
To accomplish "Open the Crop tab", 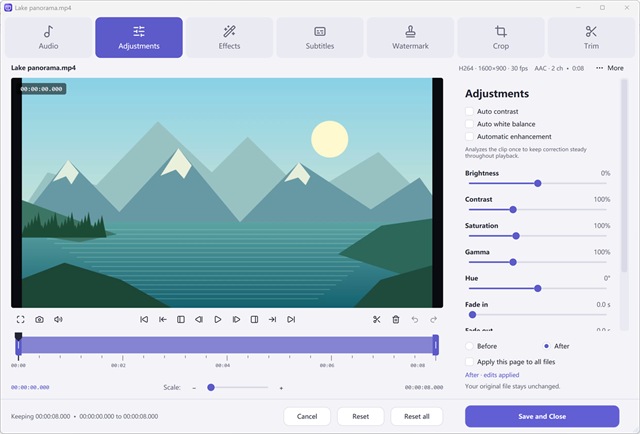I will (x=501, y=37).
